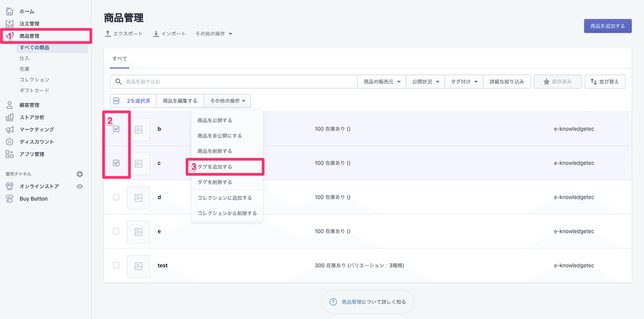Click the 顧客管理 customer icon
The height and width of the screenshot is (319, 644).
pyautogui.click(x=9, y=105)
